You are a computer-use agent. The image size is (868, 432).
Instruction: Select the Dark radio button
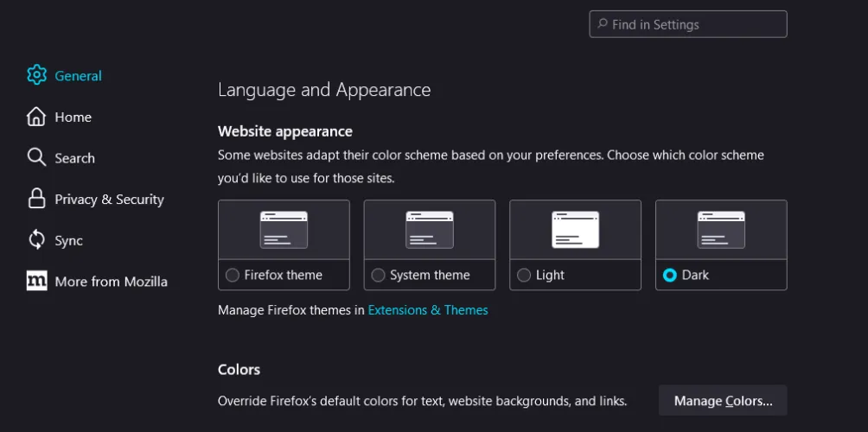click(669, 275)
